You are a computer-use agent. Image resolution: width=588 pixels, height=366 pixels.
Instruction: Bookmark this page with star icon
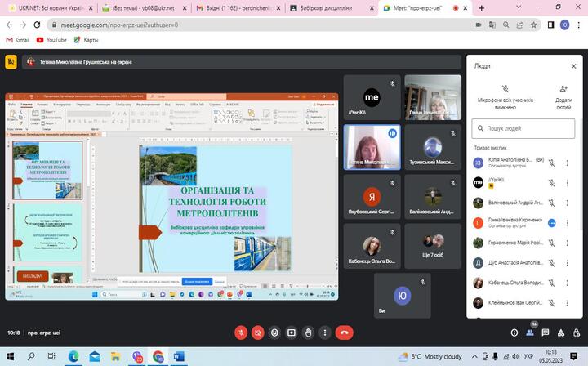tap(533, 25)
